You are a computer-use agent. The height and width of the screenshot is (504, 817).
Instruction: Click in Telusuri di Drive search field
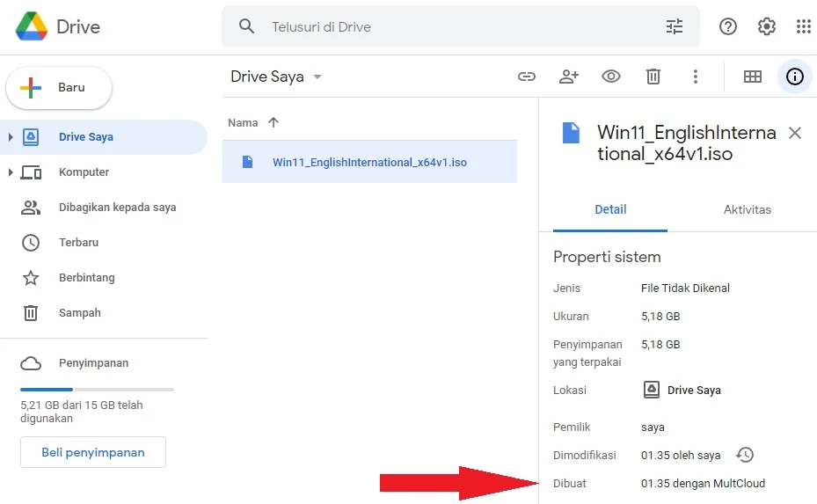[x=461, y=26]
